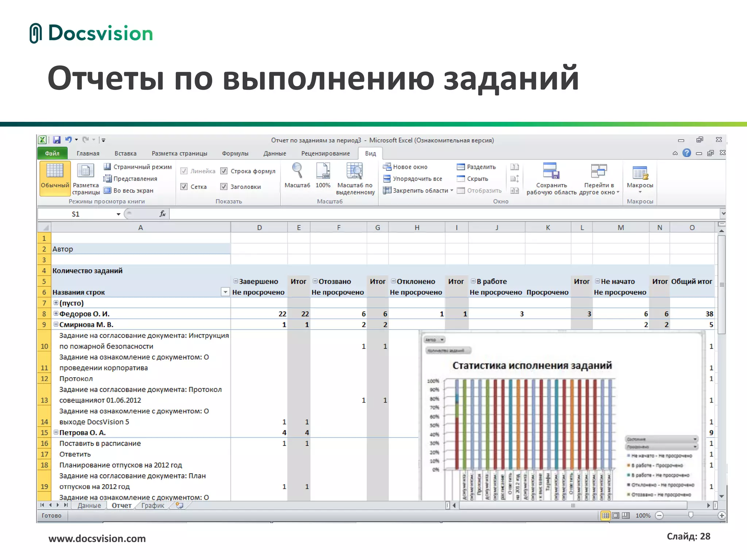Viewport: 747px width, 560px height.
Task: Open the Вставка ribbon tab
Action: [x=125, y=153]
